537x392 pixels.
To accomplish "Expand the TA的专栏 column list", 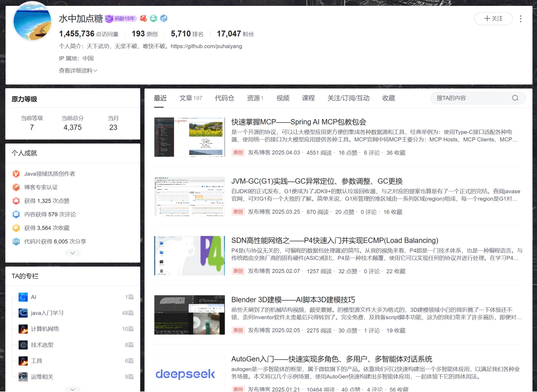I will coord(72,389).
